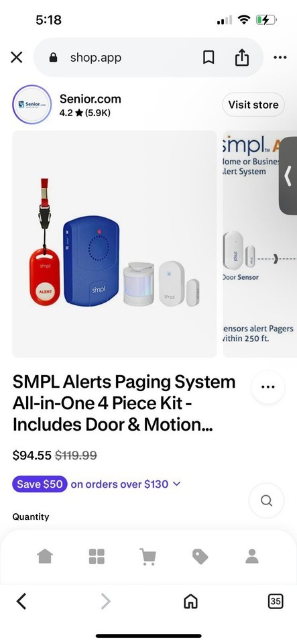The image size is (297, 644).
Task: Open the deals tag tab
Action: 200,557
